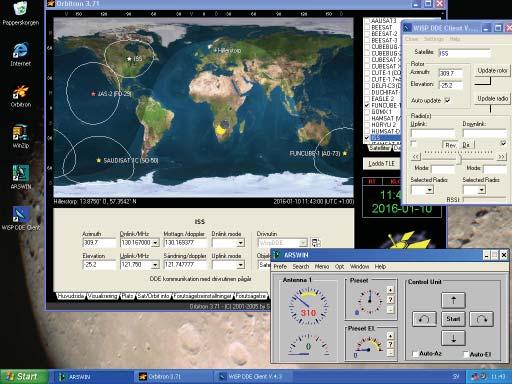Switch to Orbitron 3.71 in taskbar

(173, 377)
